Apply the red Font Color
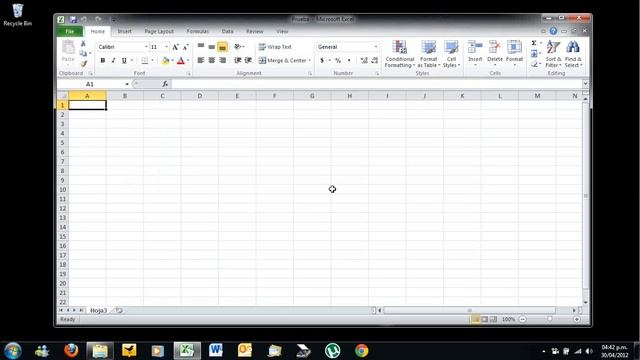640x360 pixels. click(x=181, y=60)
